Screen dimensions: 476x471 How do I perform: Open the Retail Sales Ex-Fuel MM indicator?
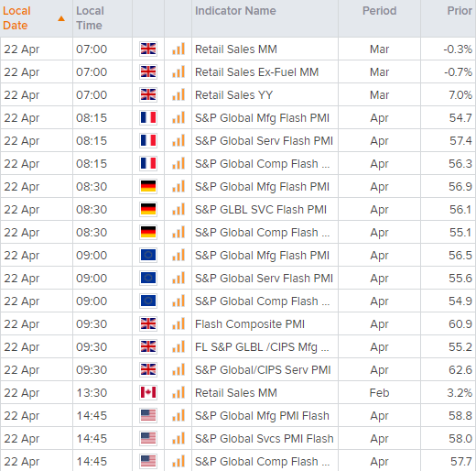[256, 72]
